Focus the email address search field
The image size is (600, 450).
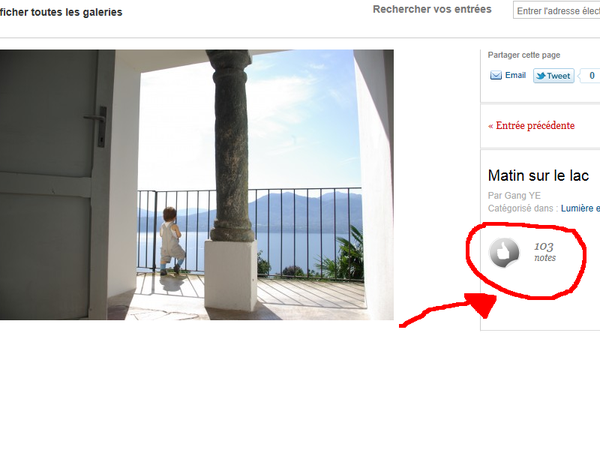(556, 11)
